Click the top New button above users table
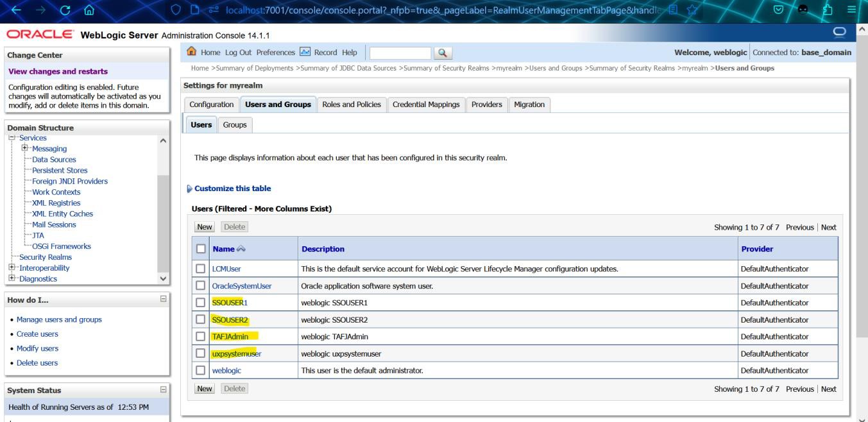This screenshot has height=422, width=868. coord(205,227)
